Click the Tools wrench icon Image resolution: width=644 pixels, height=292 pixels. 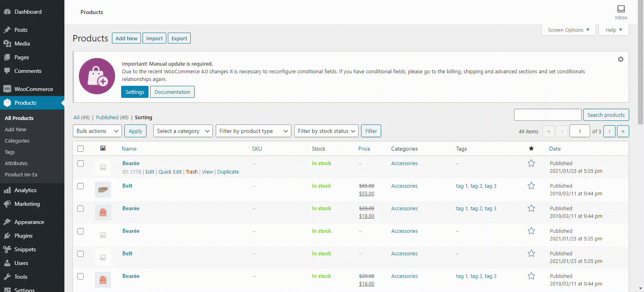(x=7, y=277)
